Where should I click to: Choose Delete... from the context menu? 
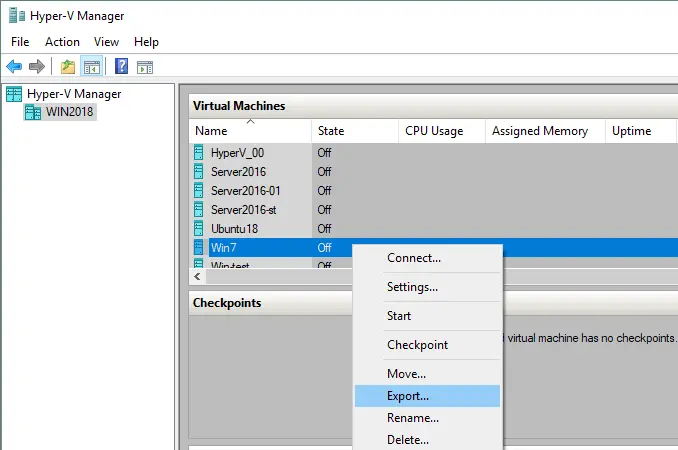click(x=427, y=440)
